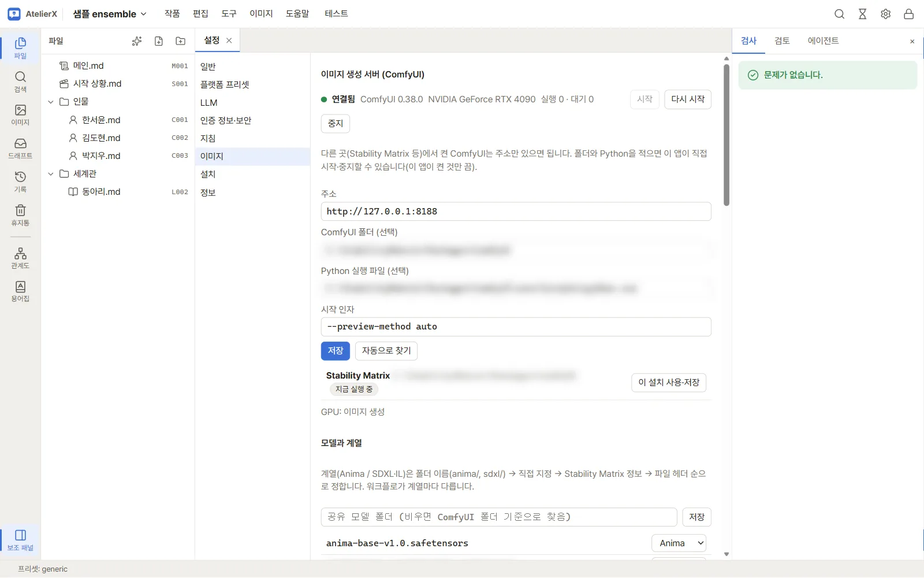Open settings via the gear icon
The height and width of the screenshot is (578, 924).
(886, 14)
